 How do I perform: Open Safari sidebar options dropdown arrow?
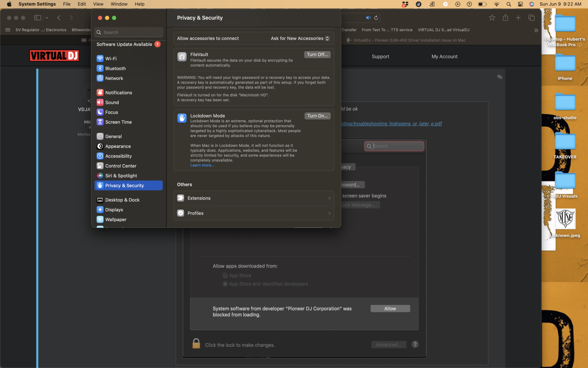(47, 18)
